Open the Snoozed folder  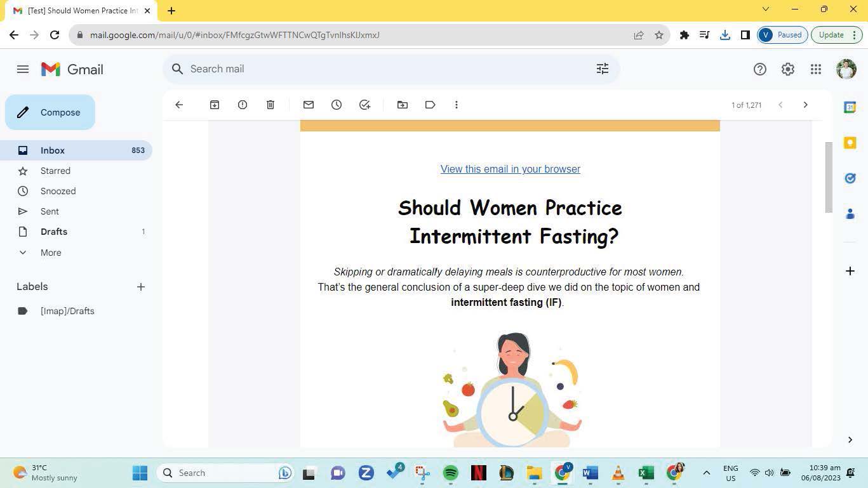coord(76,191)
